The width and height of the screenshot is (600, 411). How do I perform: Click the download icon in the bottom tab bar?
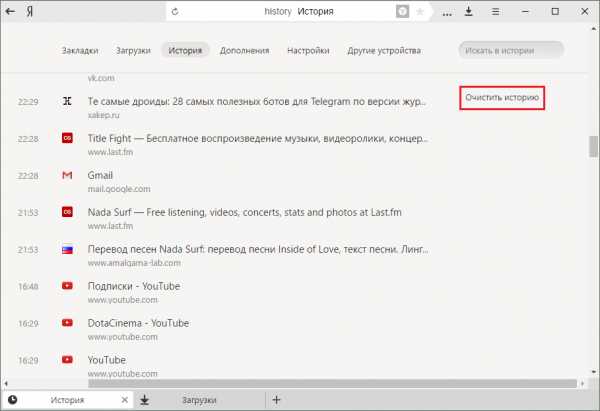145,400
